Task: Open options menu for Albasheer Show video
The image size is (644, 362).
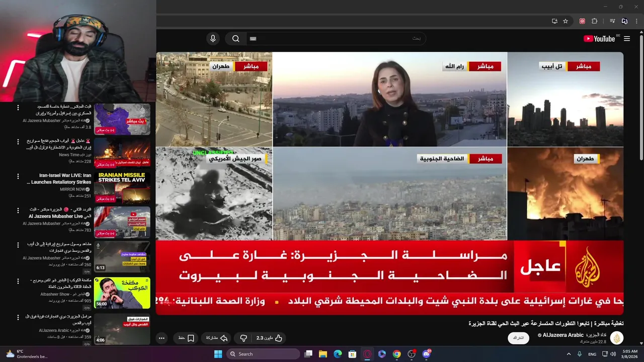Action: pos(18,281)
